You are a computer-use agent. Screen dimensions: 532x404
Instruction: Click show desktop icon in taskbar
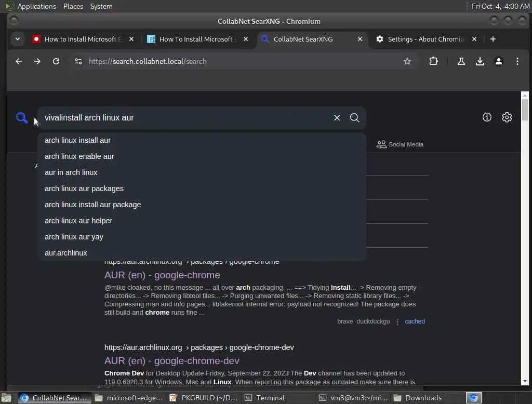pos(6,398)
